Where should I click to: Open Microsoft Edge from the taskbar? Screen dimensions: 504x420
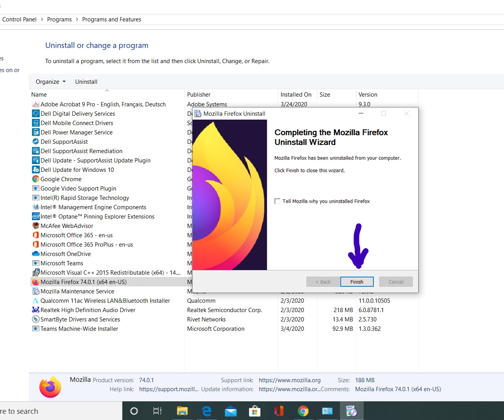click(x=207, y=411)
